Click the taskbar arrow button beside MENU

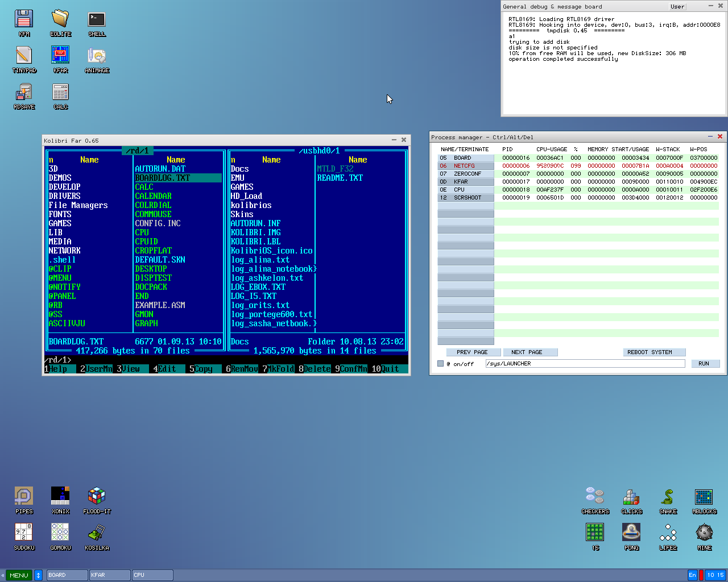[39, 575]
